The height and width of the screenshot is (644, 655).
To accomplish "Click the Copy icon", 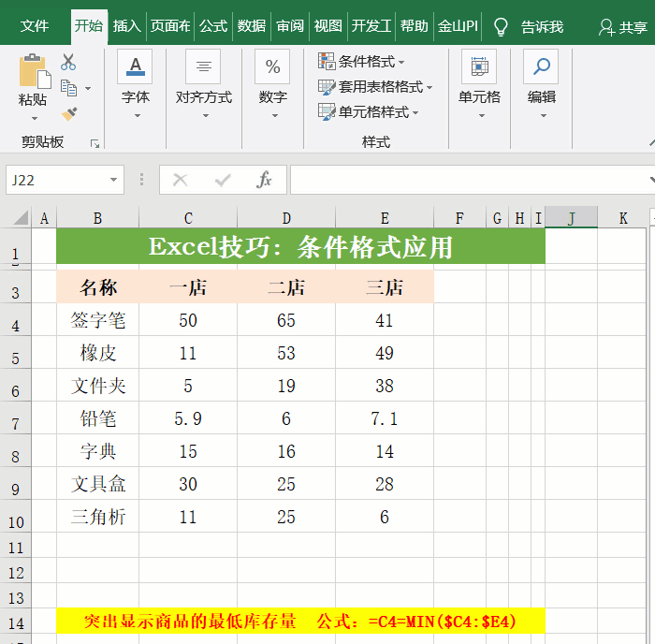I will (x=68, y=88).
